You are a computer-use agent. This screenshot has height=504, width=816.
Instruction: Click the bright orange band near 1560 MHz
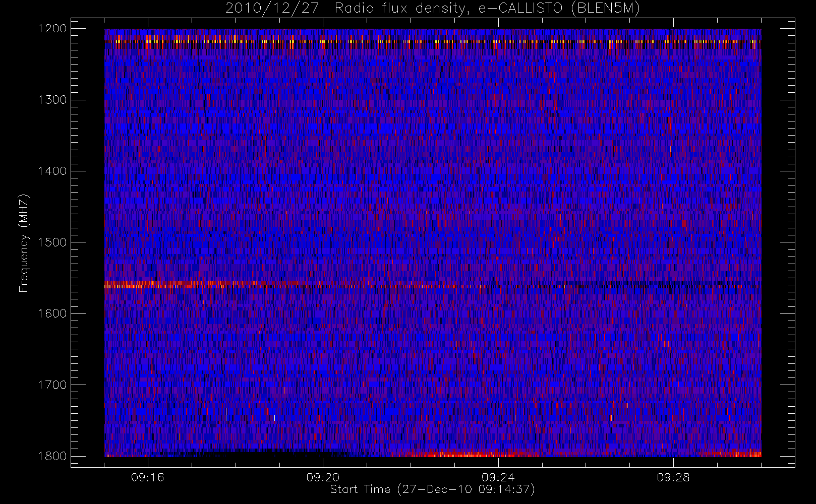[202, 284]
